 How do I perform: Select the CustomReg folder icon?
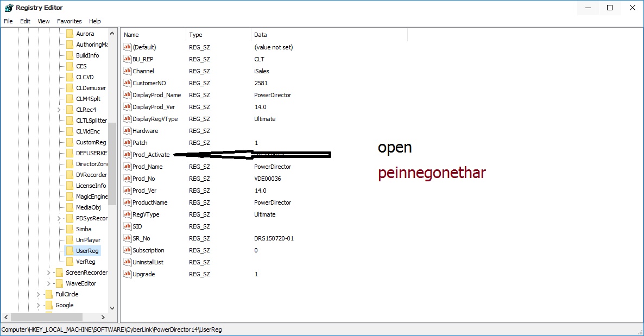click(x=70, y=142)
